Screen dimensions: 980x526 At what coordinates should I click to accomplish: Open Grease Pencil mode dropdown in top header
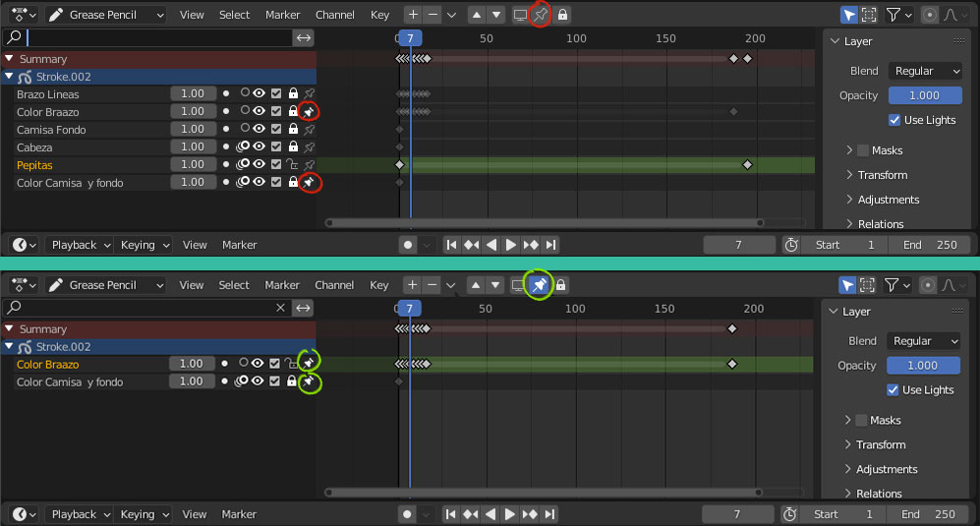pyautogui.click(x=106, y=15)
